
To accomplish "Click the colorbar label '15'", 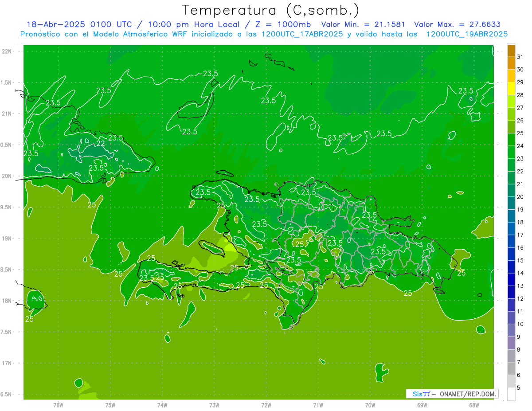I will pyautogui.click(x=520, y=260).
